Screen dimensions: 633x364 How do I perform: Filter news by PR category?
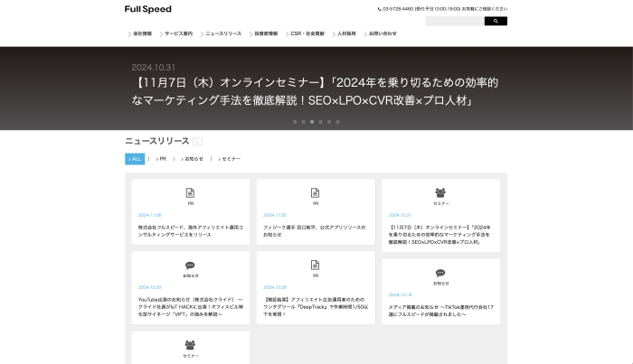(x=162, y=159)
